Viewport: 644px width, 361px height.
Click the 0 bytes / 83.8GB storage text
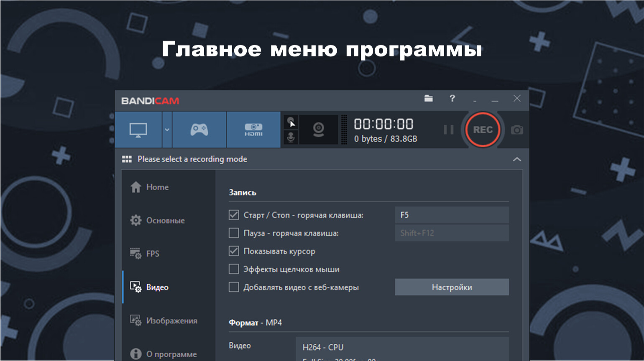pyautogui.click(x=386, y=139)
